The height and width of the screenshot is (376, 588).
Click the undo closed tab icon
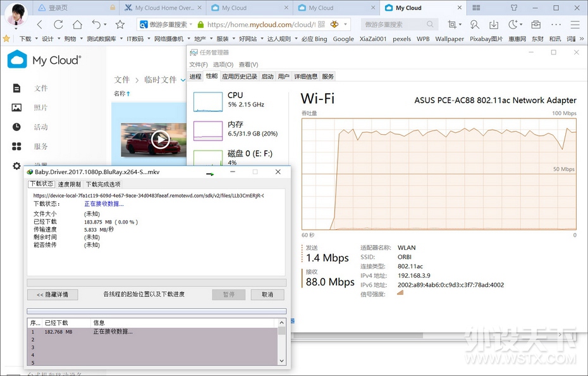pyautogui.click(x=96, y=25)
